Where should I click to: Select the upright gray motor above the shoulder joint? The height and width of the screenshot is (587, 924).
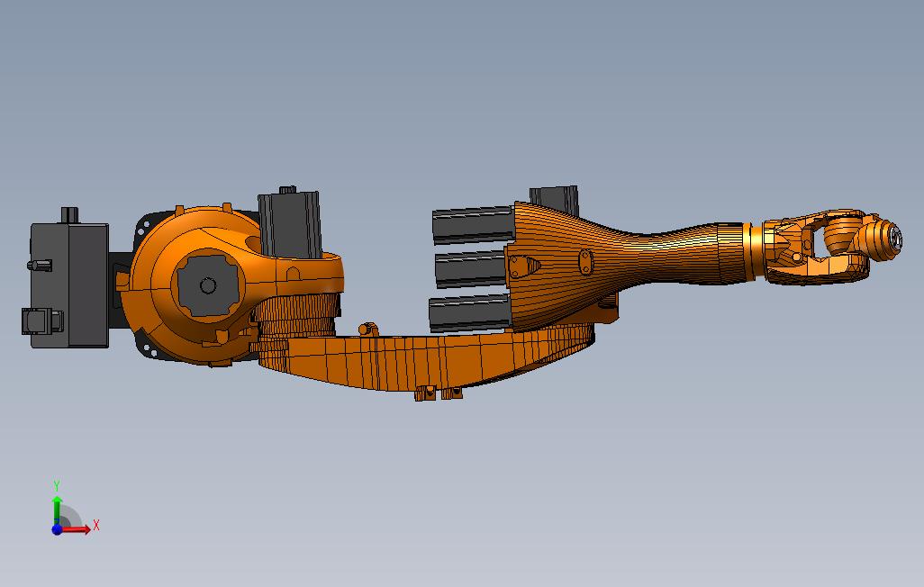pyautogui.click(x=290, y=224)
